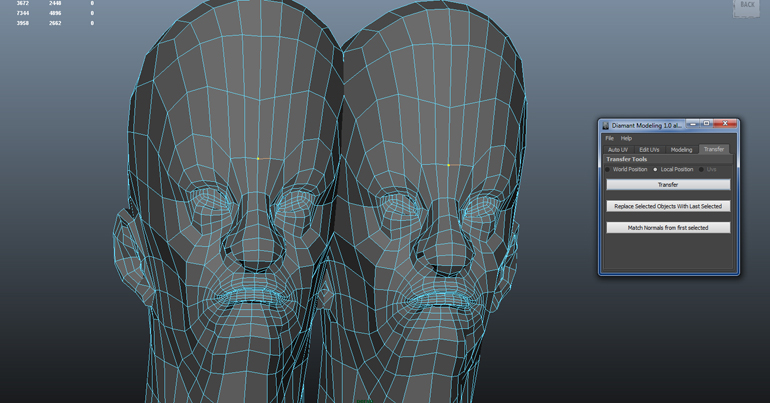The image size is (770, 403).
Task: Click Replace Selected Objects With Last Selected
Action: [x=667, y=206]
